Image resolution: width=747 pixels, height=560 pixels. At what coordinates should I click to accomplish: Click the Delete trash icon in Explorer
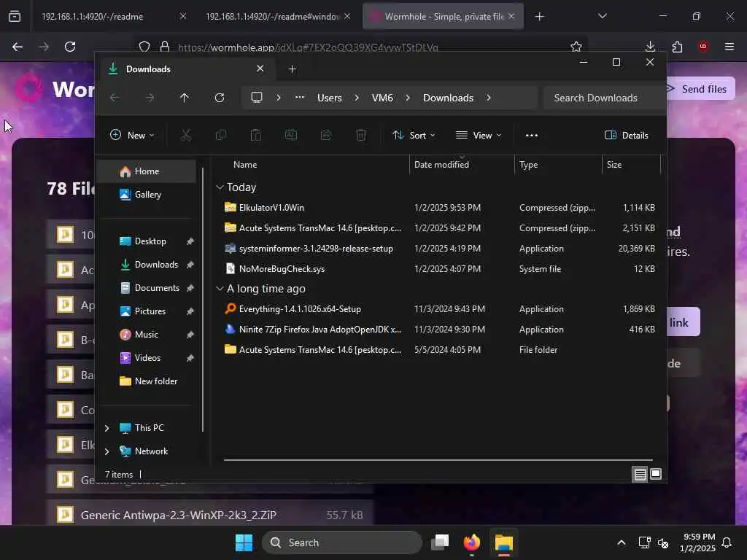click(361, 135)
